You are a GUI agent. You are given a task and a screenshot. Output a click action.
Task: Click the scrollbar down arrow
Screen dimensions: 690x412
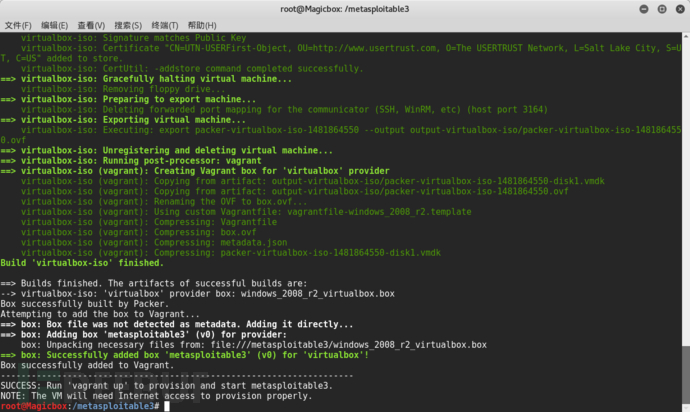point(686,409)
